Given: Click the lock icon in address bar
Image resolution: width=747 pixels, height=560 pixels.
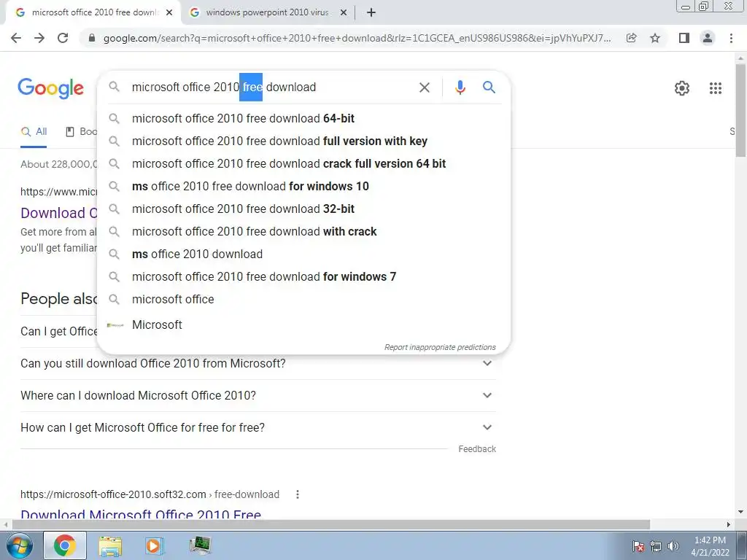Looking at the screenshot, I should click(92, 38).
